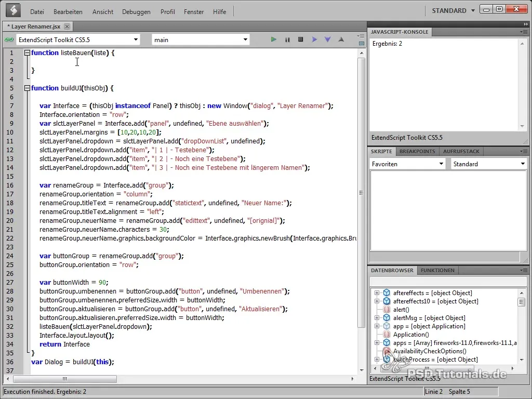Select the alert() entry in Datenbrowser
The height and width of the screenshot is (399, 532).
click(401, 310)
